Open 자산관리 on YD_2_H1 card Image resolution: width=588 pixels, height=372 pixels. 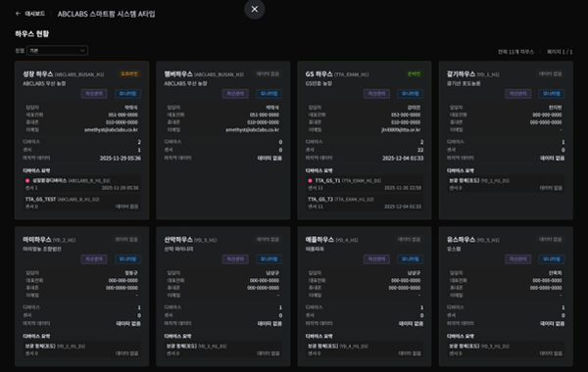[94, 259]
